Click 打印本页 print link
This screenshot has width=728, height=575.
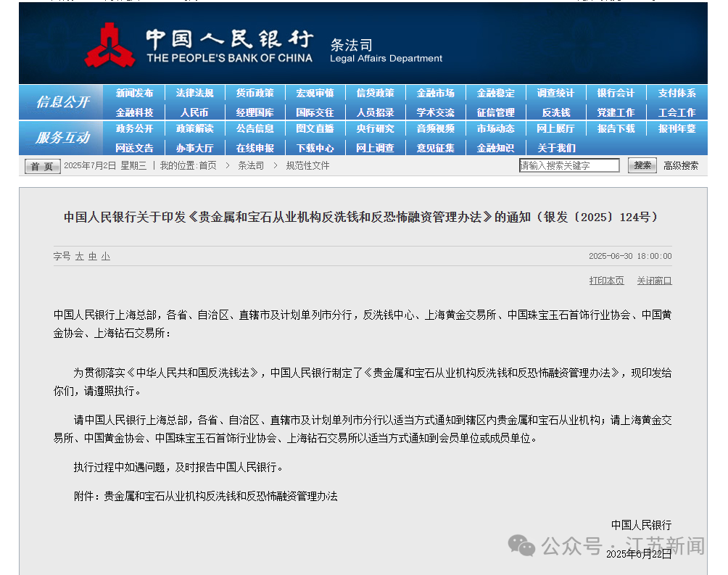(x=606, y=281)
